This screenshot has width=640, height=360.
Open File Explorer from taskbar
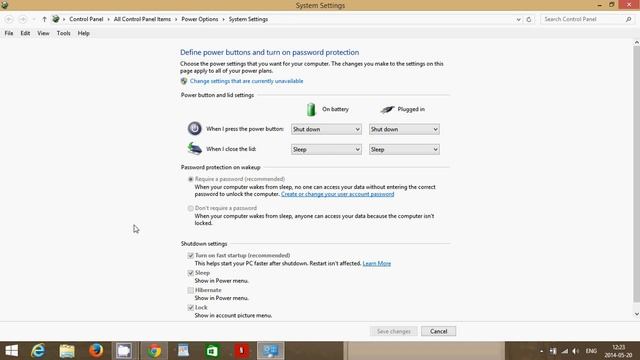tap(67, 351)
